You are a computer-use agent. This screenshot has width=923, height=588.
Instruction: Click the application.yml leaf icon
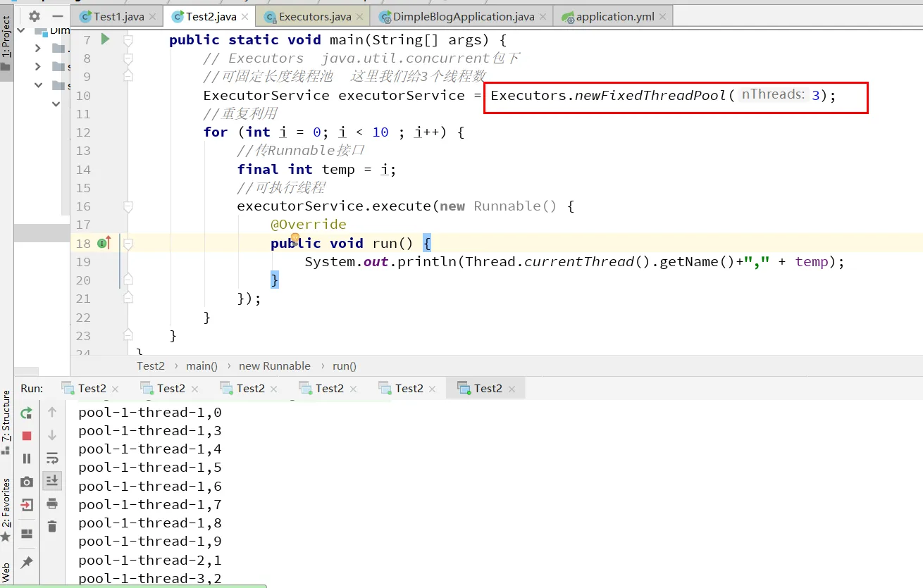[x=568, y=17]
